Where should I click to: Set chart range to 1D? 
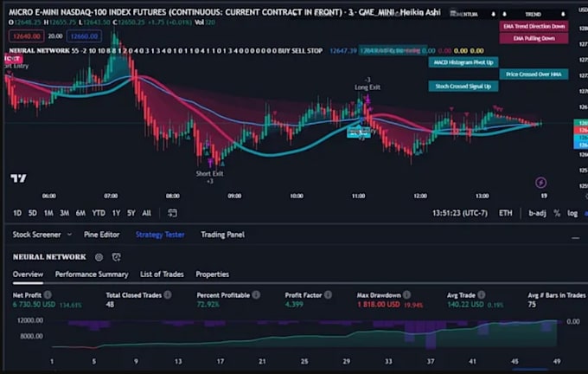point(17,213)
